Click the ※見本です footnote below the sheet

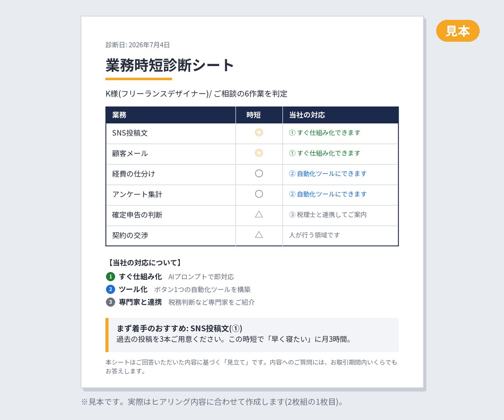tap(212, 402)
